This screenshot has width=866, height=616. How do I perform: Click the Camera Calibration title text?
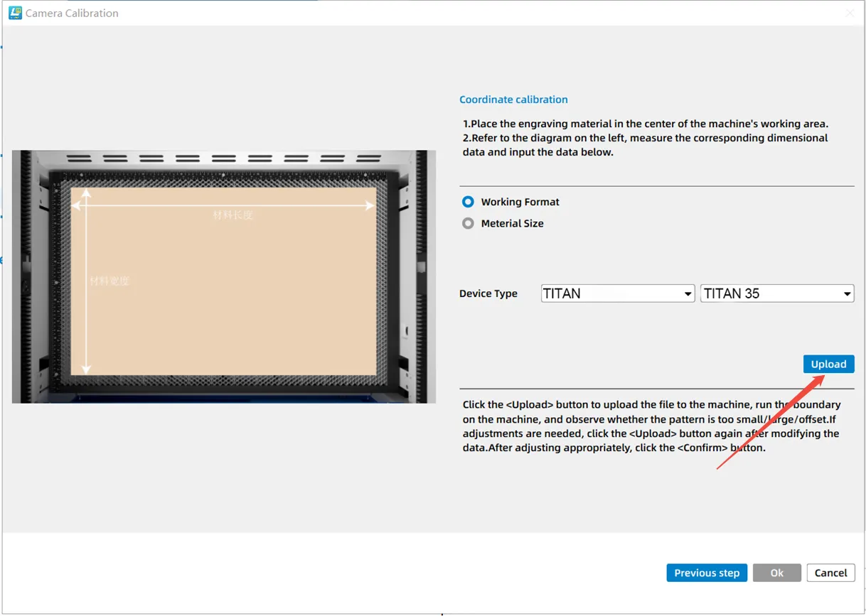click(x=72, y=13)
